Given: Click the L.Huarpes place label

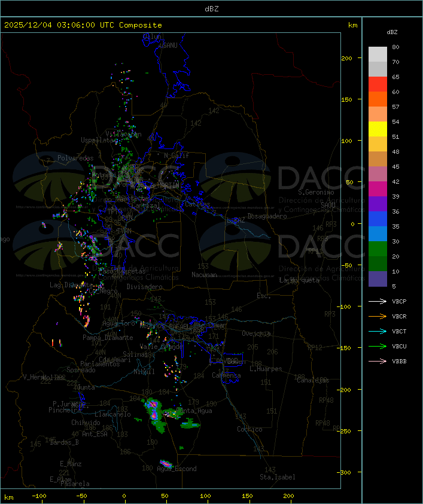Looking at the screenshot, I should coord(266,369).
